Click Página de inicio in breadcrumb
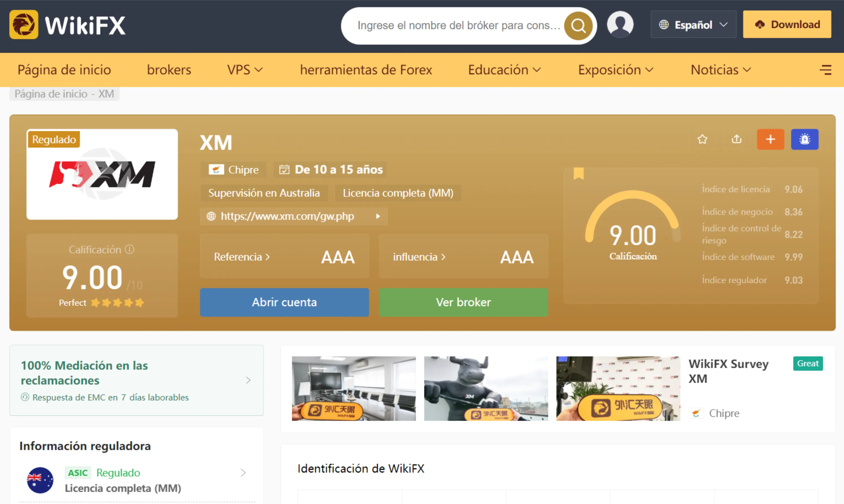Image resolution: width=844 pixels, height=504 pixels. (x=51, y=94)
